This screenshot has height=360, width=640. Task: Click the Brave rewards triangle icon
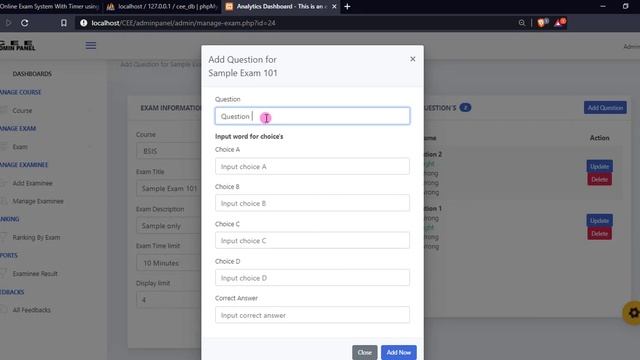pos(559,23)
